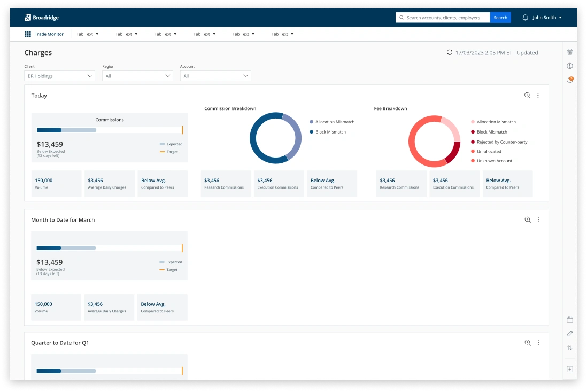Open the first Tab Text menu
This screenshot has width=587, height=392.
(x=87, y=34)
